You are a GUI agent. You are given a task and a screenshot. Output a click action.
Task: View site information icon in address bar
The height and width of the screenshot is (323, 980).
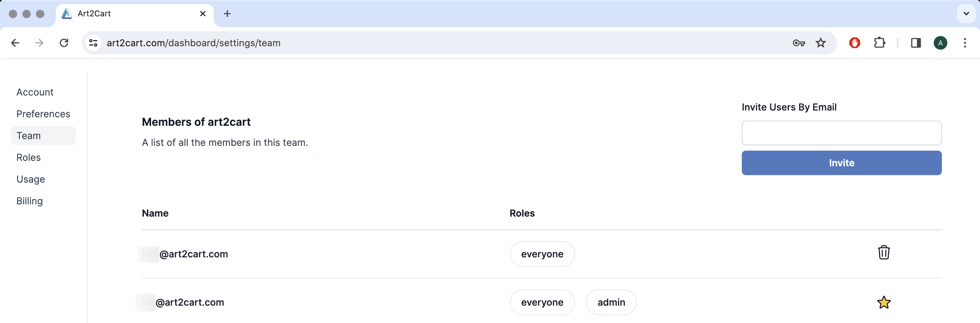(x=93, y=43)
